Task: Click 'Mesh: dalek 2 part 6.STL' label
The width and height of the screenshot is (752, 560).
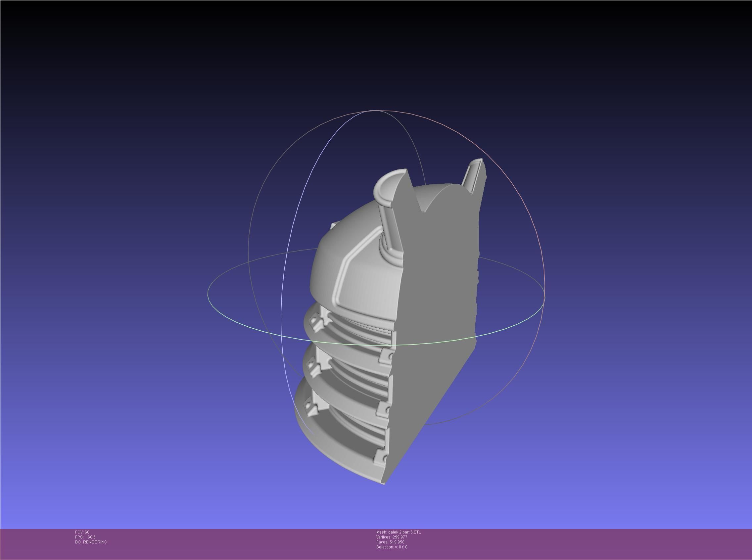Action: 399,532
